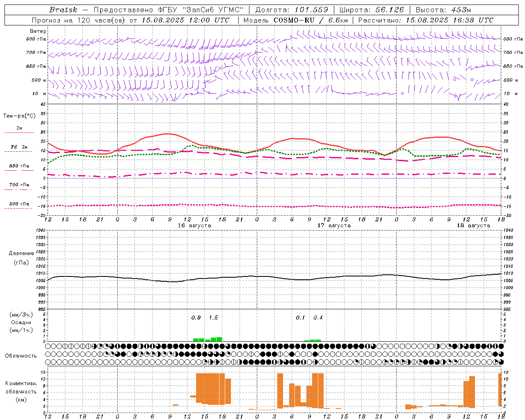Click the Давление pressure panel label
Image resolution: width=525 pixels, height=420 pixels.
(21, 253)
